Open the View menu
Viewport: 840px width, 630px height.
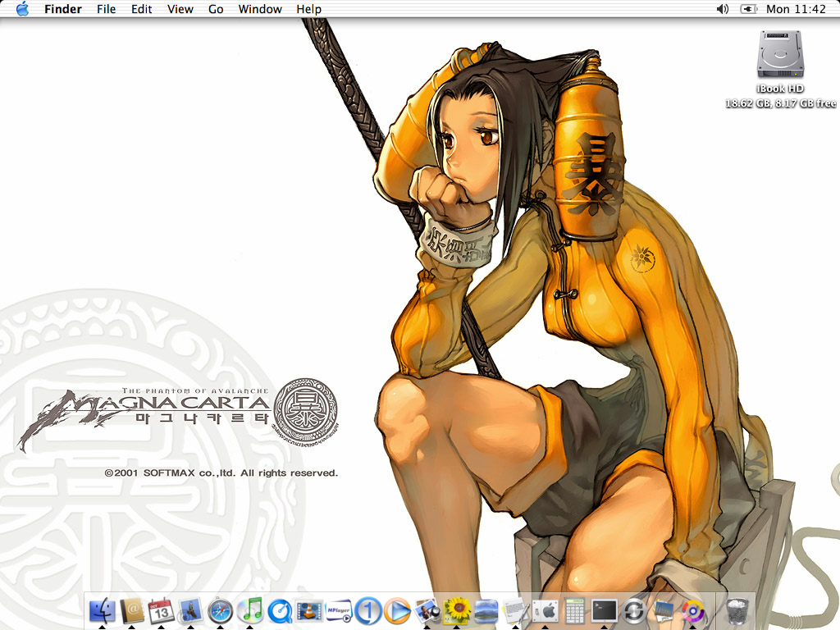click(x=180, y=9)
